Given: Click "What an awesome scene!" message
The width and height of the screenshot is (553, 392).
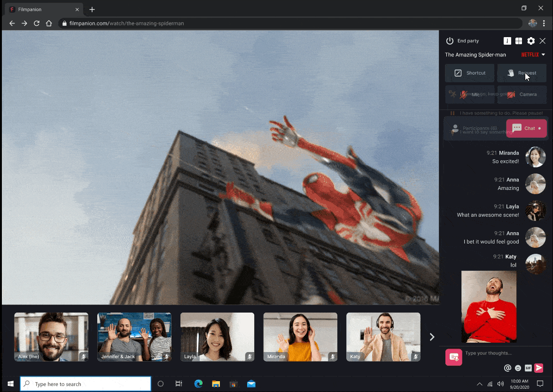Looking at the screenshot, I should [488, 215].
